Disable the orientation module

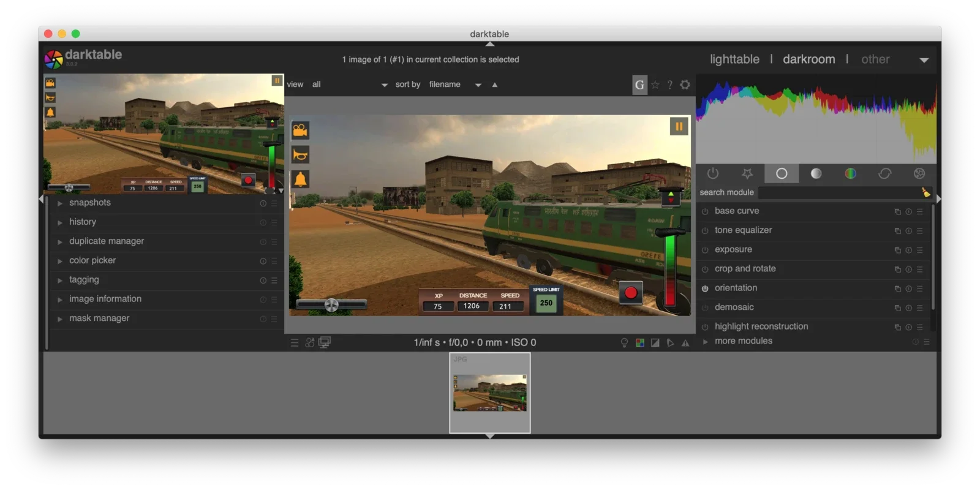pos(705,288)
